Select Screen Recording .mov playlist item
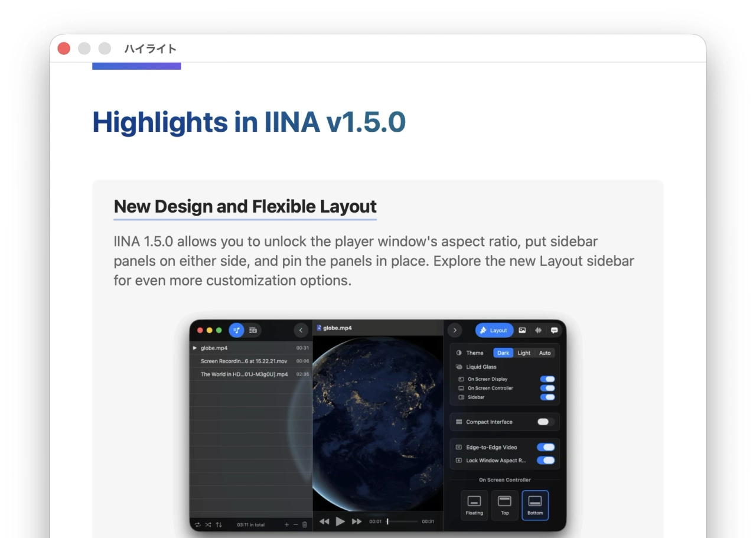The height and width of the screenshot is (538, 756). (251, 361)
